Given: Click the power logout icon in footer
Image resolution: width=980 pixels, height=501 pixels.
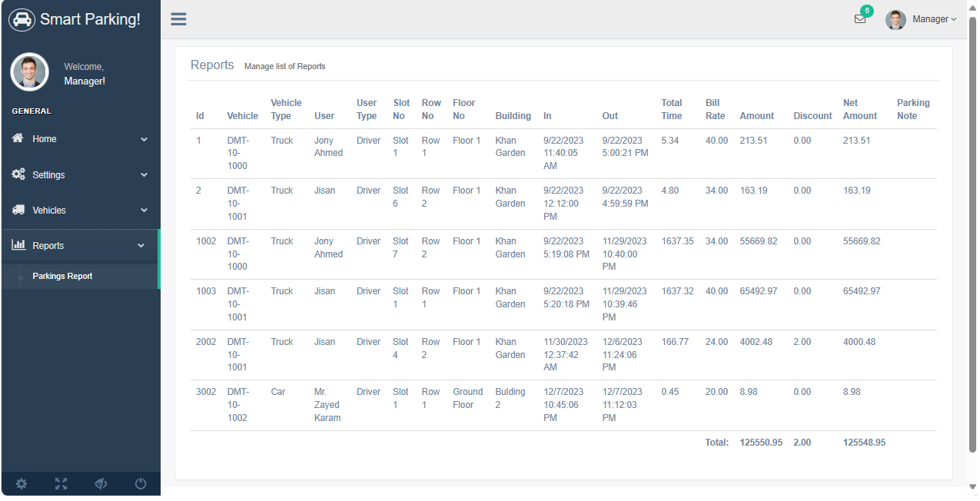Looking at the screenshot, I should click(x=140, y=483).
